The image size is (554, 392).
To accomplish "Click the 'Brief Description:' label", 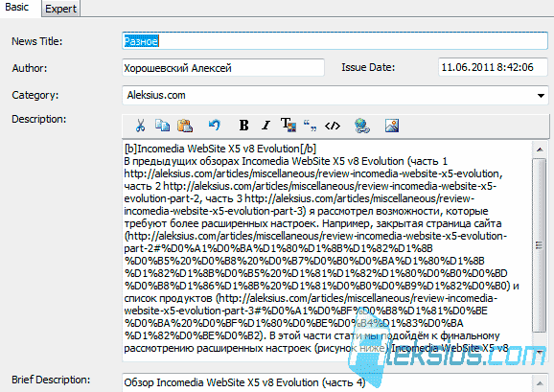I will click(51, 380).
